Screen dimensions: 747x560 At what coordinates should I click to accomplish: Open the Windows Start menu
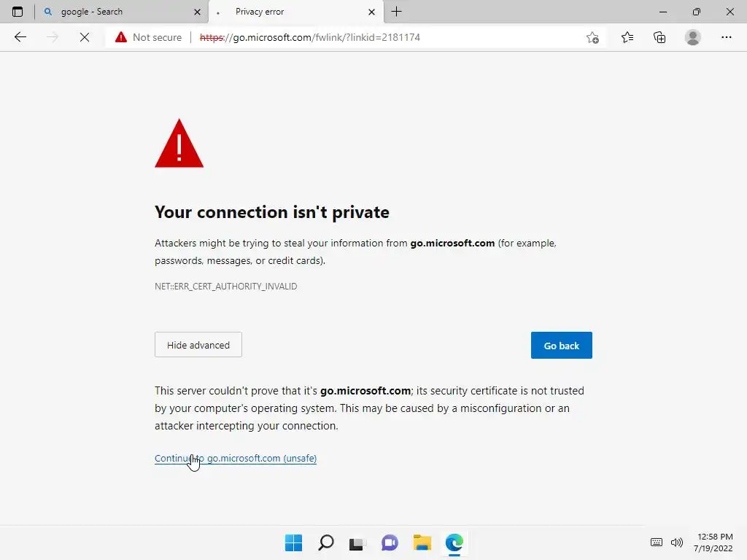[x=293, y=542]
